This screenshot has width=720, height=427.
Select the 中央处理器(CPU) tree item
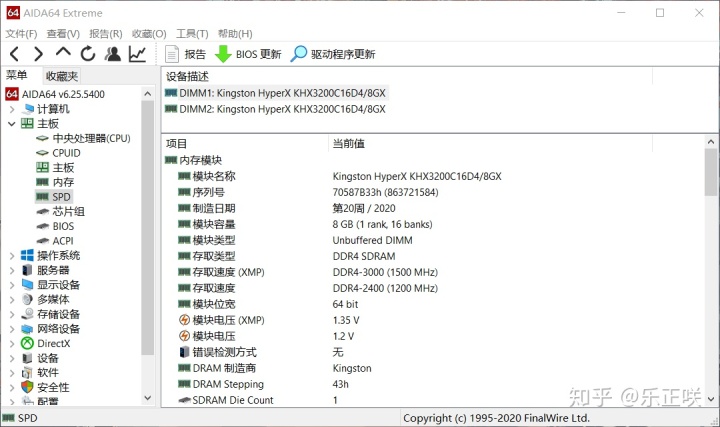91,138
